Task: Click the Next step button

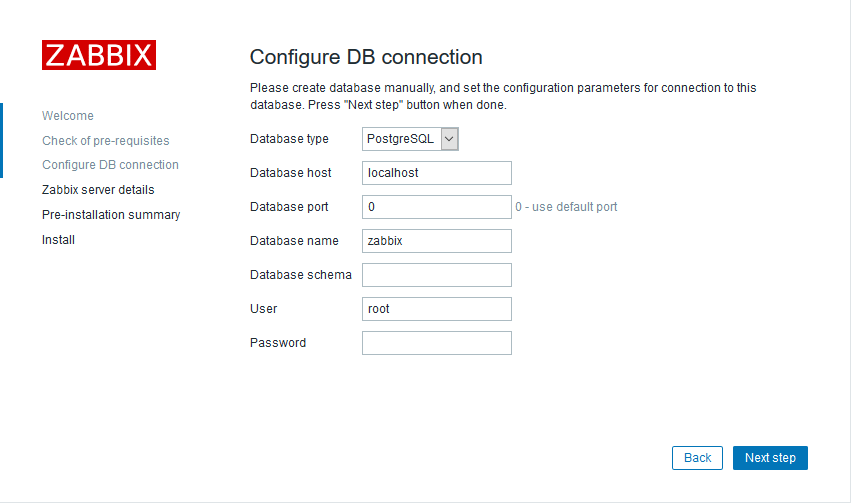Action: (x=770, y=458)
